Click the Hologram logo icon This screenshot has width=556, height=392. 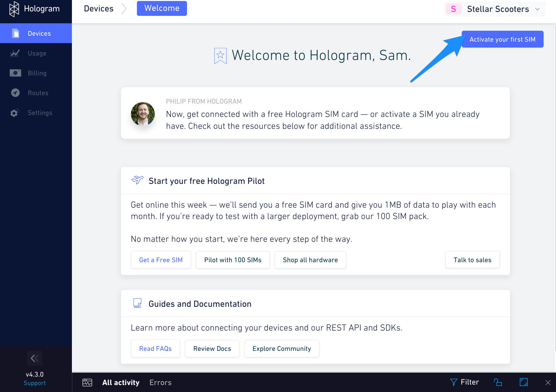14,9
